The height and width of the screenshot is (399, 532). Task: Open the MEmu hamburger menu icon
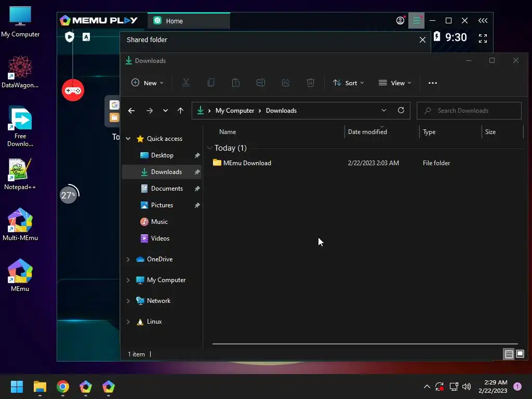pyautogui.click(x=416, y=21)
